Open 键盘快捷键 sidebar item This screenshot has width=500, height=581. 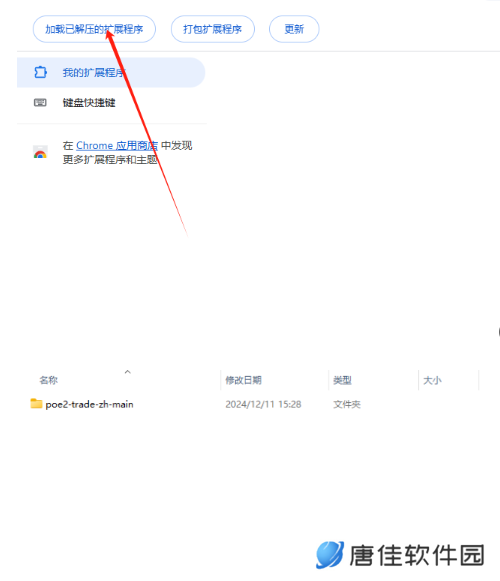89,103
